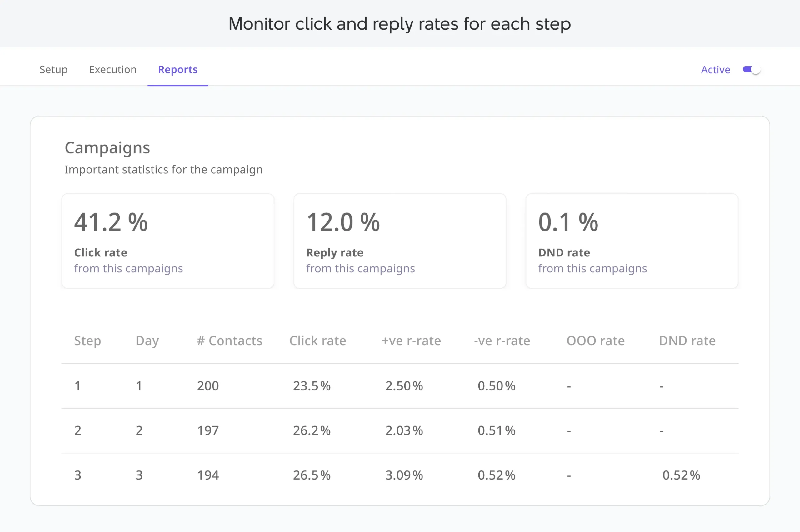Image resolution: width=800 pixels, height=532 pixels.
Task: Click the 0.52 % value under DND rate
Action: tap(682, 475)
